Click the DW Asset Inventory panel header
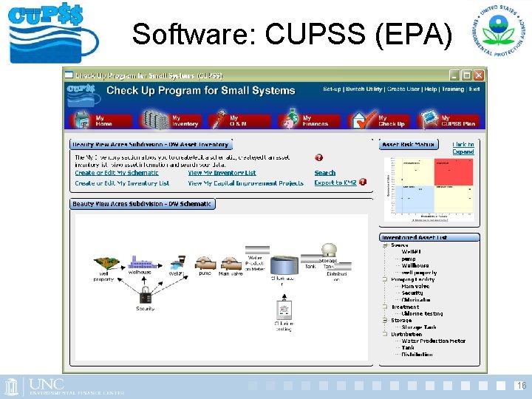 pyautogui.click(x=151, y=145)
